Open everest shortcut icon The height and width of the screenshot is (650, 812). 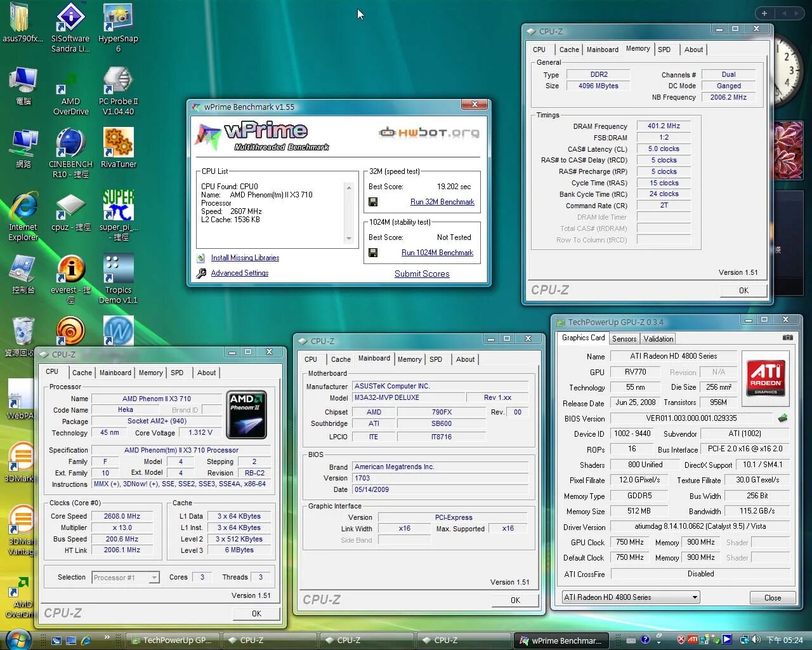[x=70, y=279]
